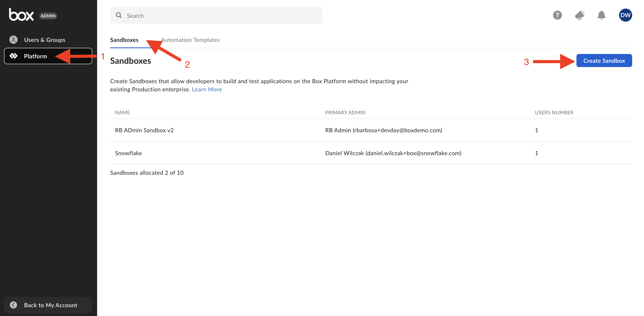Open the megaphone announcements icon
This screenshot has height=316, width=644.
tap(579, 15)
